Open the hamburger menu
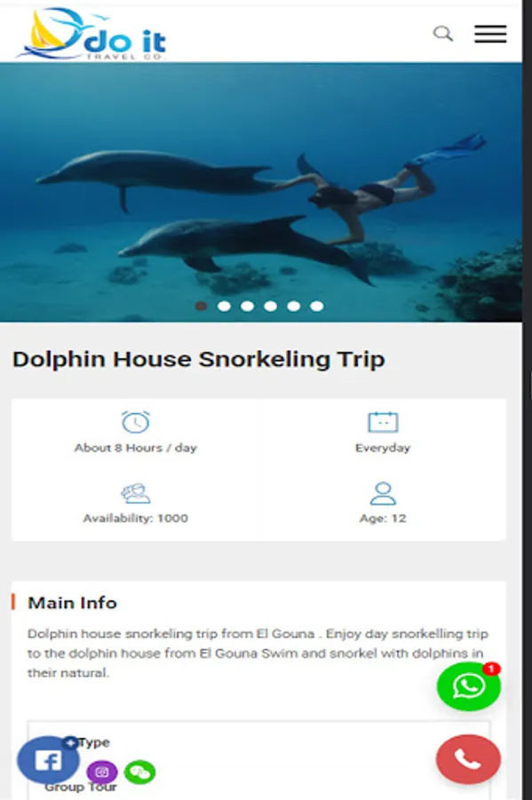The image size is (532, 800). click(490, 34)
